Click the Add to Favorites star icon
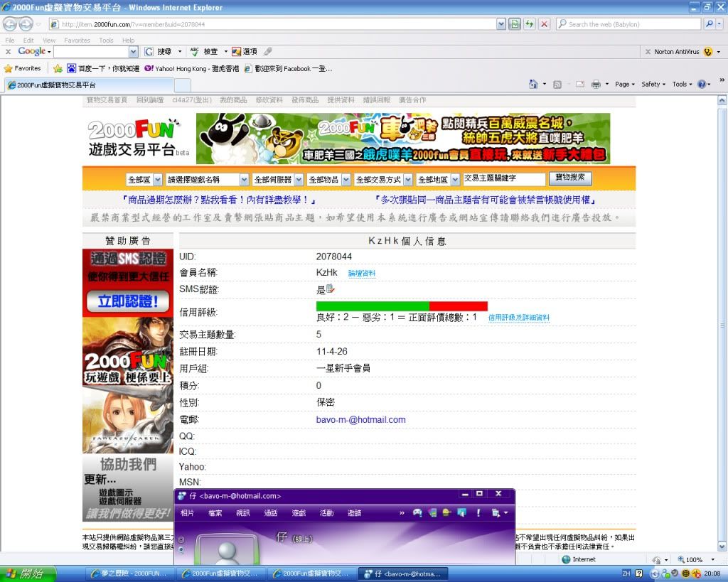 click(x=58, y=68)
